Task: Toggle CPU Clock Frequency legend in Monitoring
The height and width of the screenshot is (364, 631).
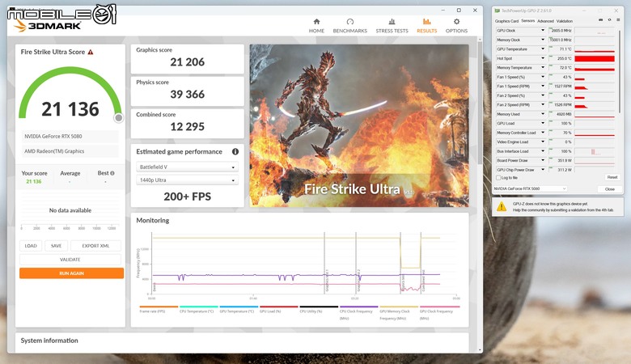Action: 358,312
